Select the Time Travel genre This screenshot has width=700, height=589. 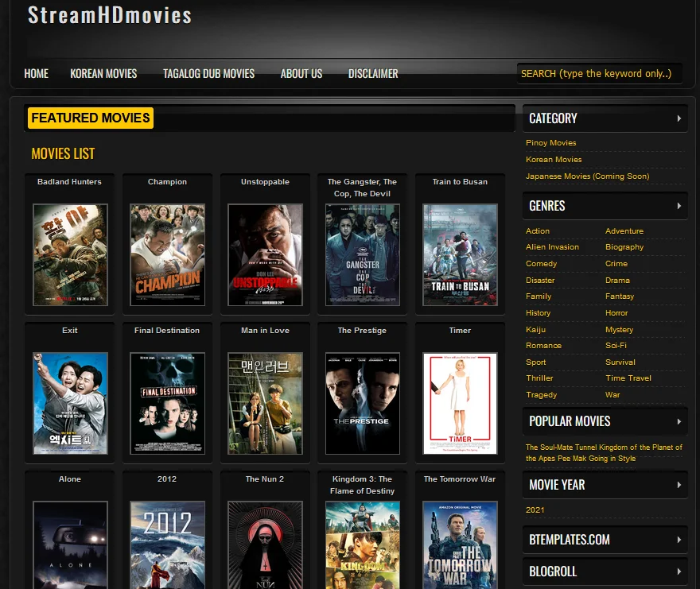(x=628, y=378)
